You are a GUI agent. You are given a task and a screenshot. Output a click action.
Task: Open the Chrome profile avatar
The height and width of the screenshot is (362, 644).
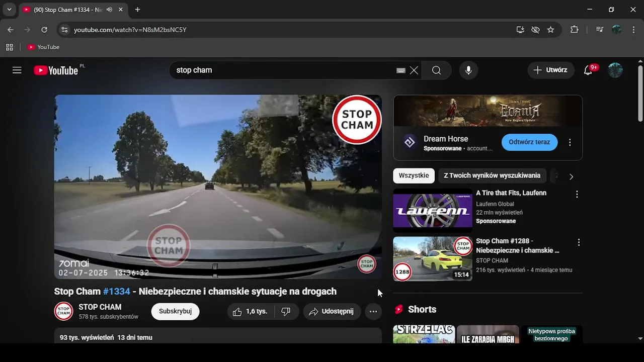617,30
